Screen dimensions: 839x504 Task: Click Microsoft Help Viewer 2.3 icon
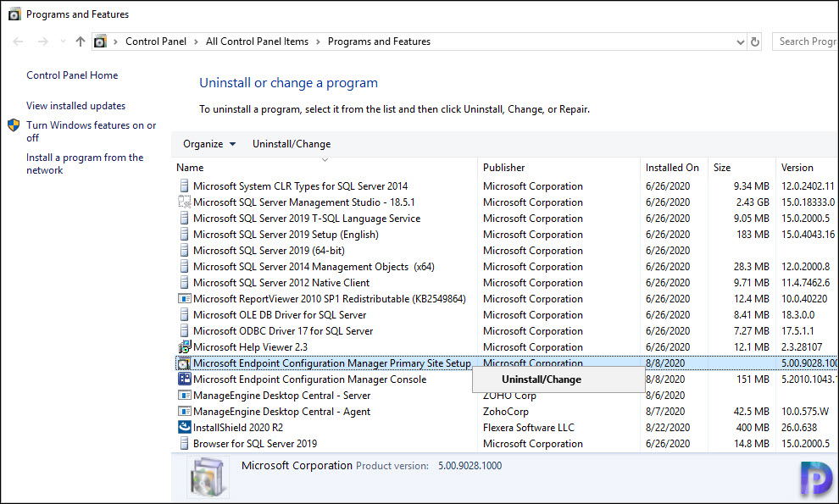(184, 346)
